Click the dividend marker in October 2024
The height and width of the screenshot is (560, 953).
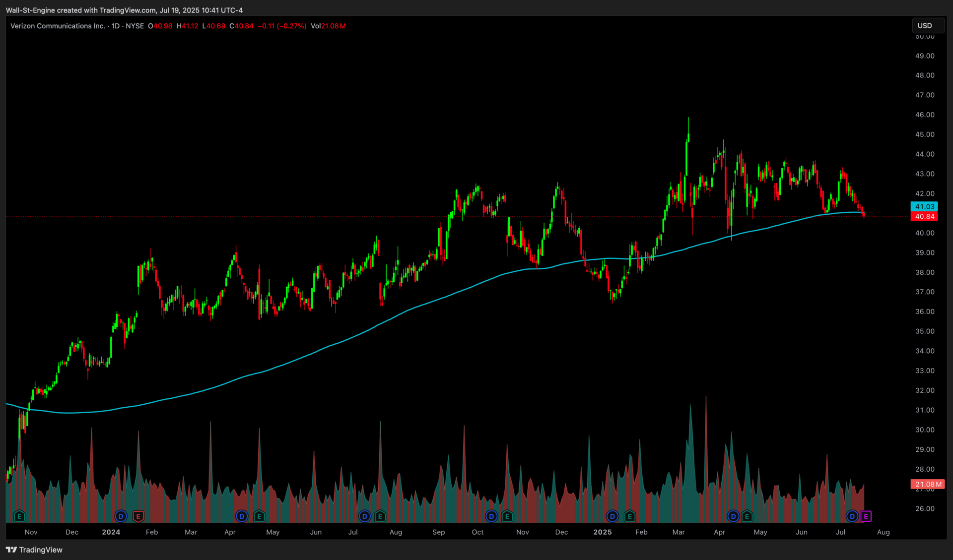tap(491, 516)
